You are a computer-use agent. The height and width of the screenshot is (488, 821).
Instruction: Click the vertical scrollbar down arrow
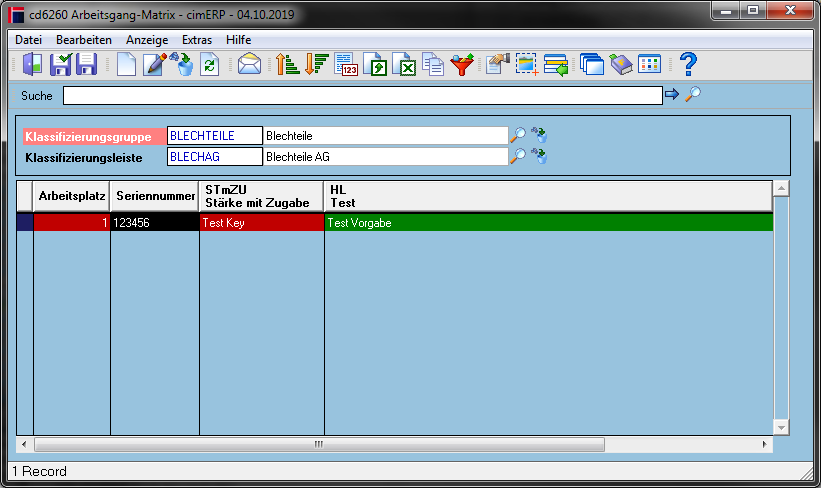[x=781, y=427]
